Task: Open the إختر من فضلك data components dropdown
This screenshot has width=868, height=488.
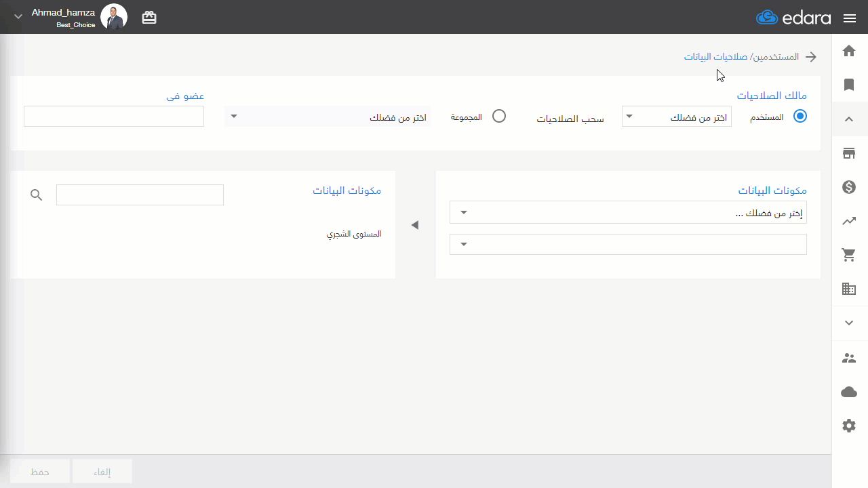Action: tap(628, 213)
